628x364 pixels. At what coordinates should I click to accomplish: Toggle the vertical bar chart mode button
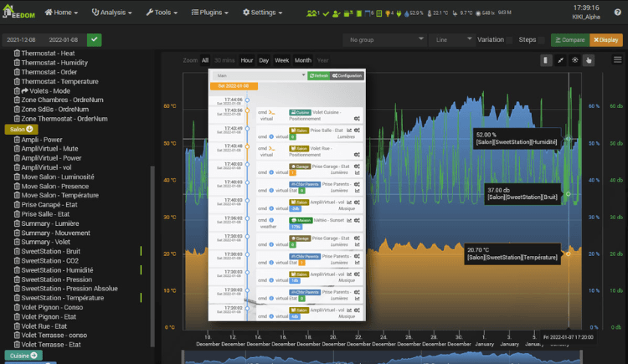[x=545, y=60]
